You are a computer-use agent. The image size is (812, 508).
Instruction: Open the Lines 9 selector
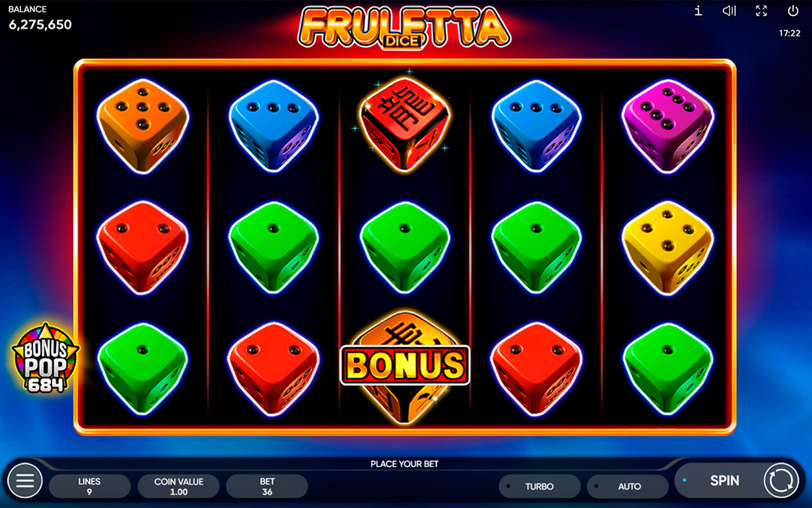click(90, 486)
